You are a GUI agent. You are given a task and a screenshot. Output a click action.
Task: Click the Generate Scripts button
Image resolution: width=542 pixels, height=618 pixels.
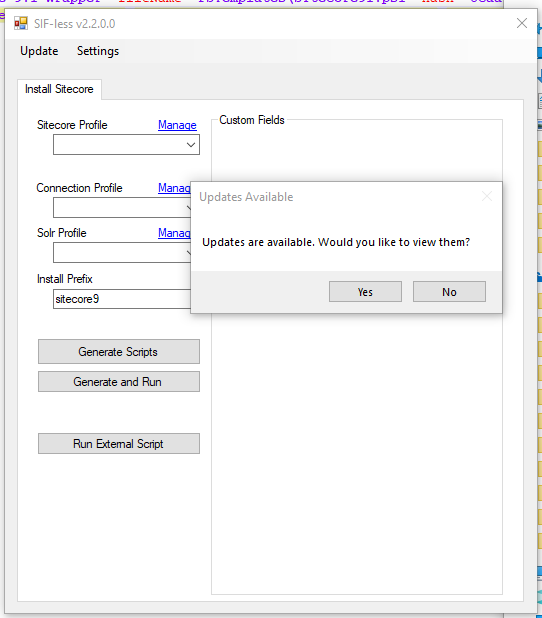point(119,352)
